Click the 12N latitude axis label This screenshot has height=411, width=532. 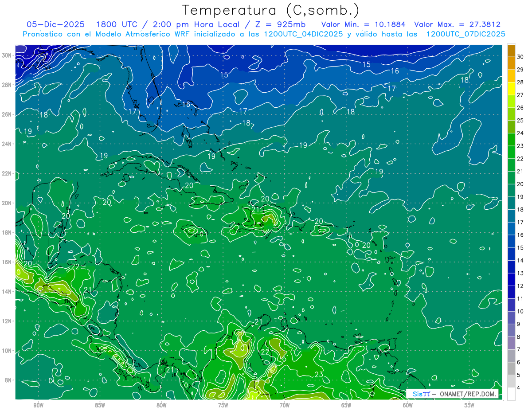7,321
